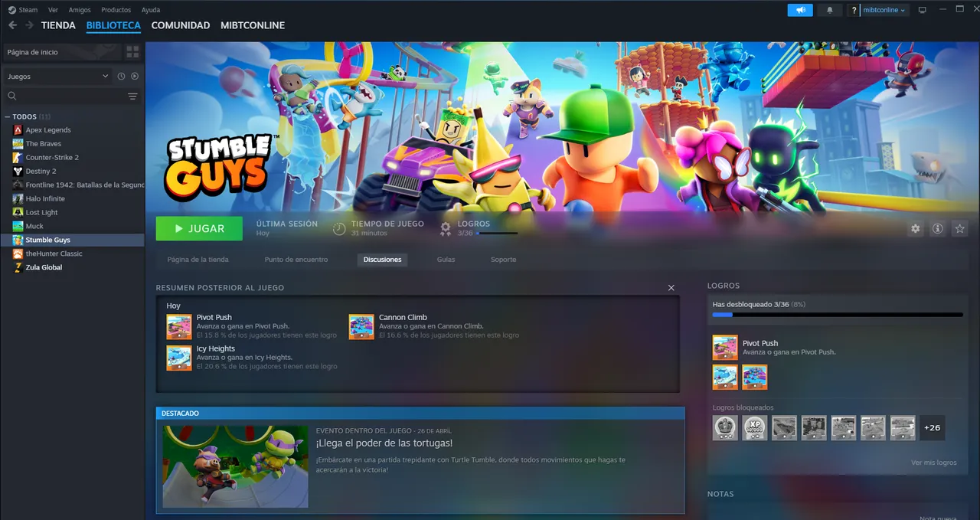
Task: Open the MIBTCONLINE profile tab
Action: (x=253, y=25)
